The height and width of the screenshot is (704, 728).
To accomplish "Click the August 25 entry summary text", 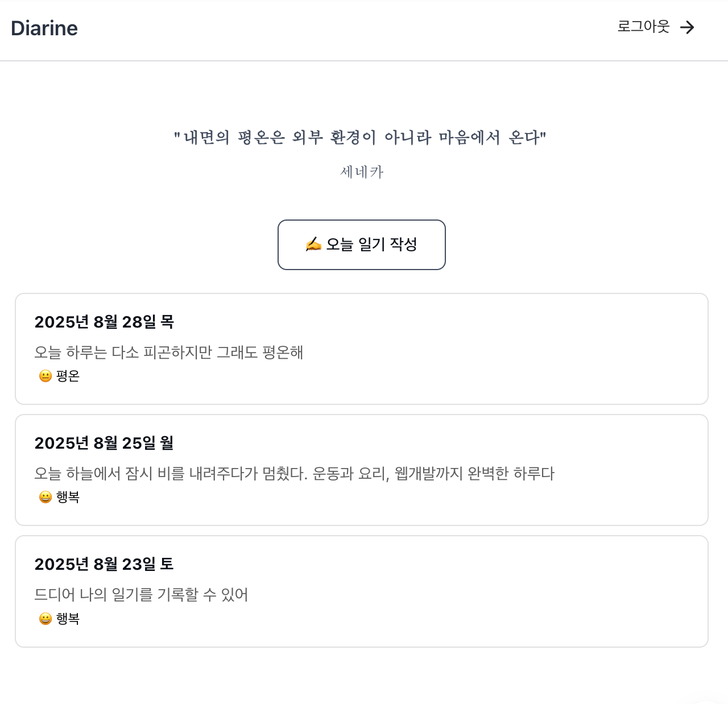I will pyautogui.click(x=294, y=474).
